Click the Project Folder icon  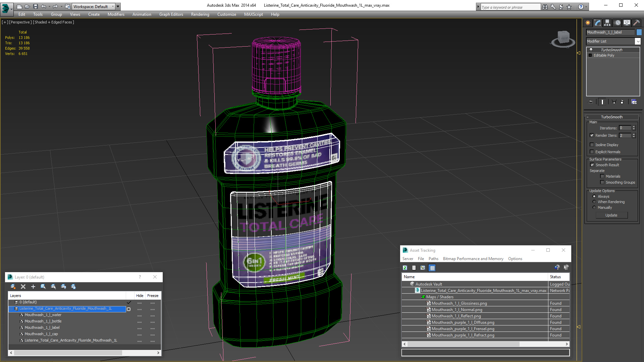[x=67, y=6]
